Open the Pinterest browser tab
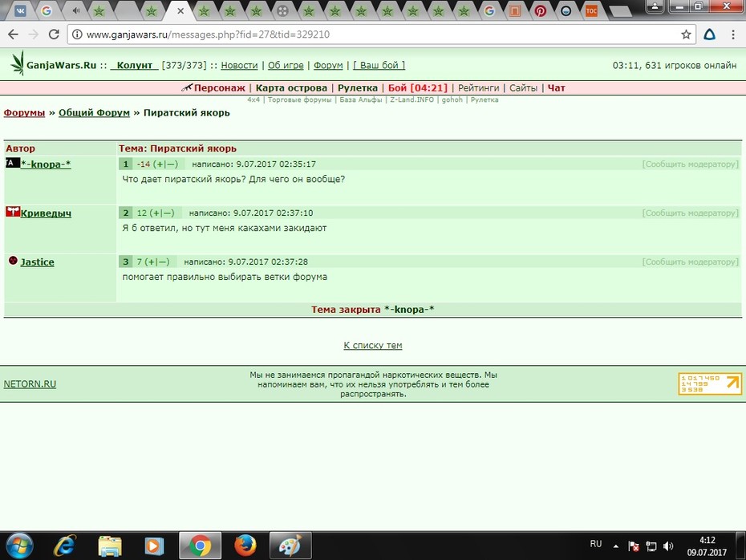This screenshot has width=746, height=560. [540, 10]
